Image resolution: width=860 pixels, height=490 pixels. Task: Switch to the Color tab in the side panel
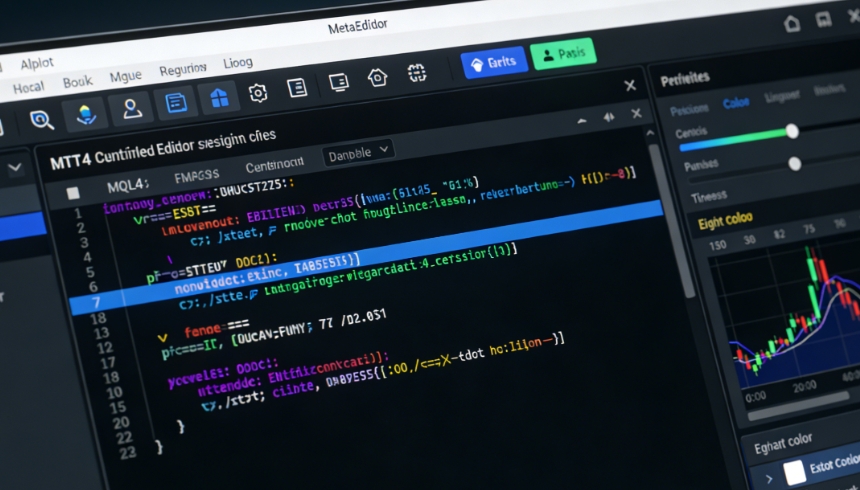tap(736, 103)
